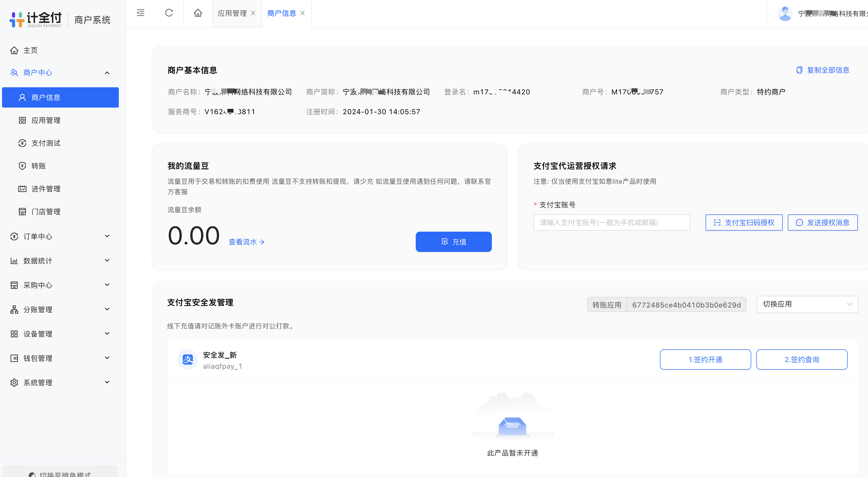The width and height of the screenshot is (868, 477).
Task: Click the 1.签约开通 button
Action: [705, 360]
